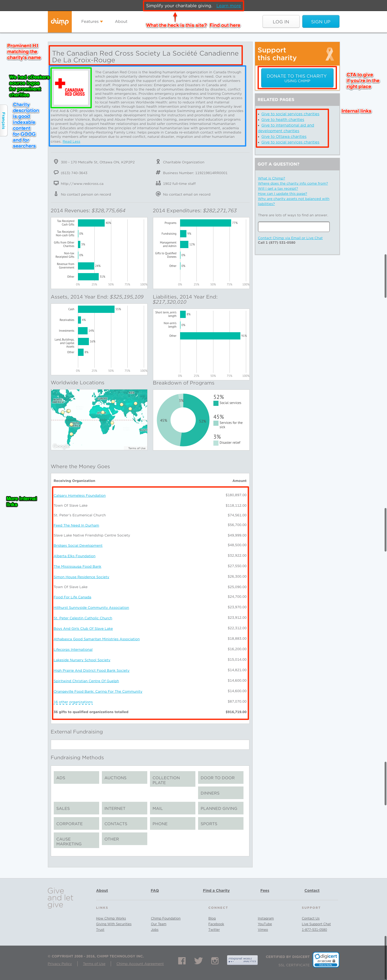Click the website monitor icon
Screen dimensions: 387x980
(x=56, y=183)
